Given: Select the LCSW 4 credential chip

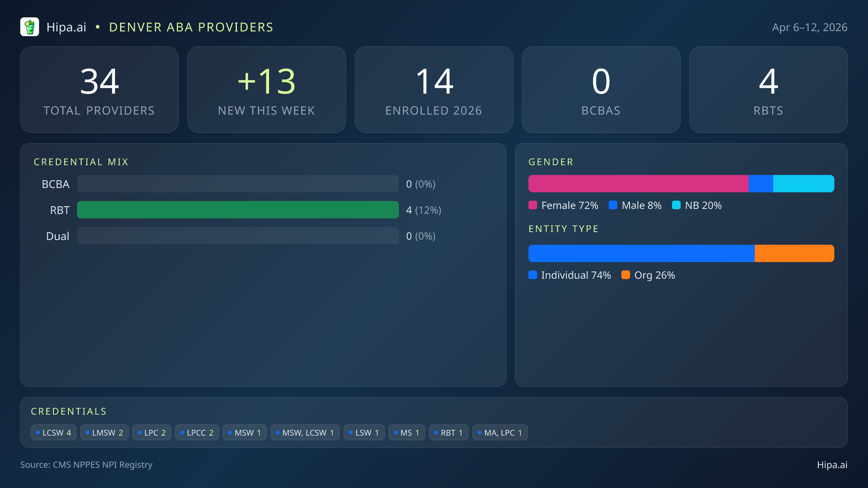Looking at the screenshot, I should (x=54, y=433).
